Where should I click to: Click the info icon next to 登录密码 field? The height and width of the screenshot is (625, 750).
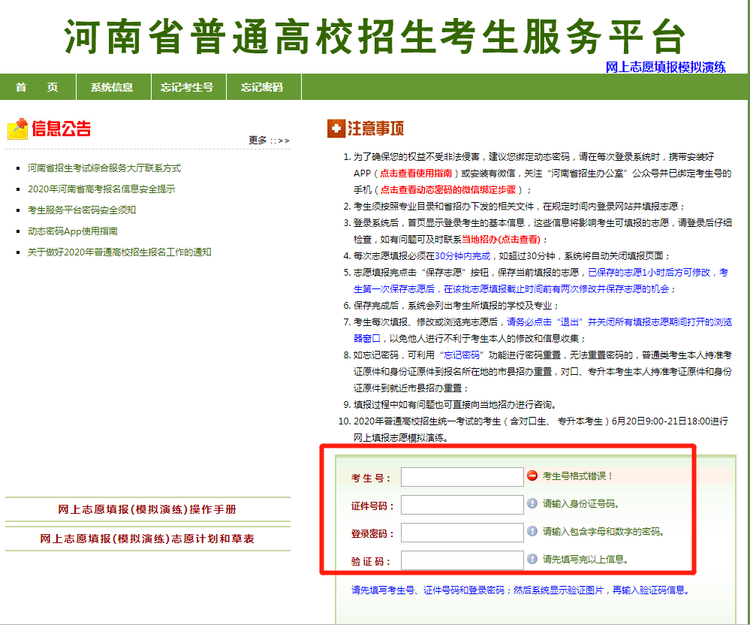point(533,532)
